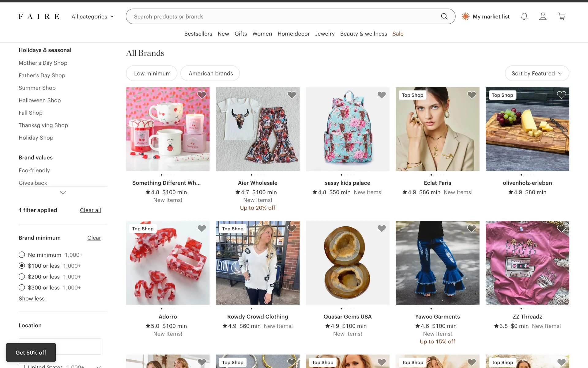Open the Sort by Featured dropdown
The width and height of the screenshot is (588, 368).
coord(537,73)
